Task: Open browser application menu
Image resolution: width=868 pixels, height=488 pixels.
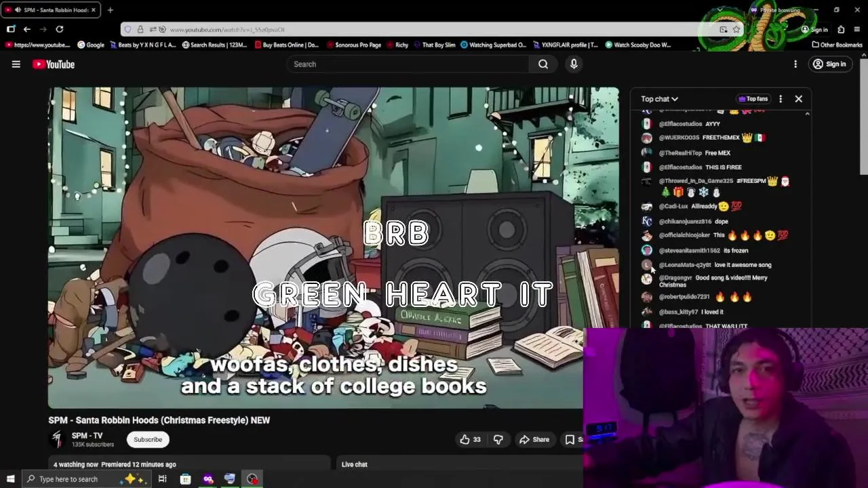Action: pyautogui.click(x=857, y=29)
